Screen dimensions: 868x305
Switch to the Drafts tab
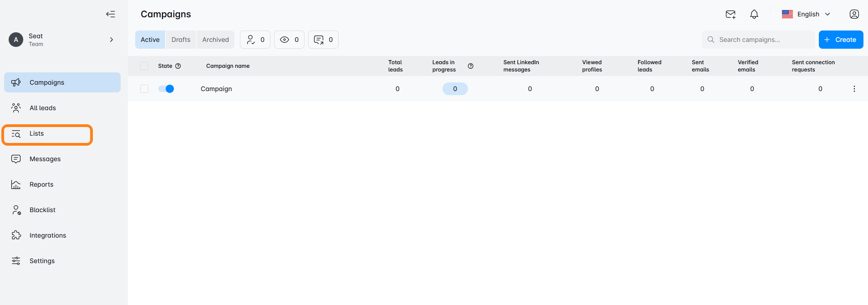point(181,40)
